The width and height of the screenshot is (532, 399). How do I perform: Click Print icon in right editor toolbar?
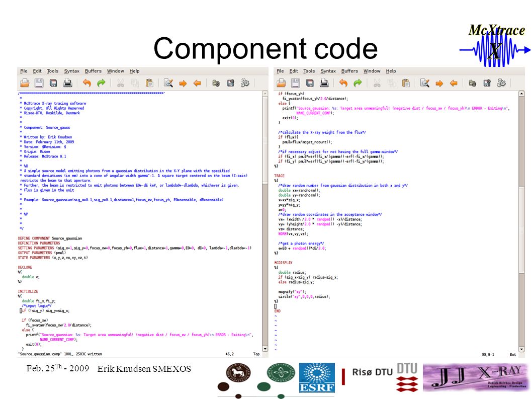pyautogui.click(x=324, y=83)
